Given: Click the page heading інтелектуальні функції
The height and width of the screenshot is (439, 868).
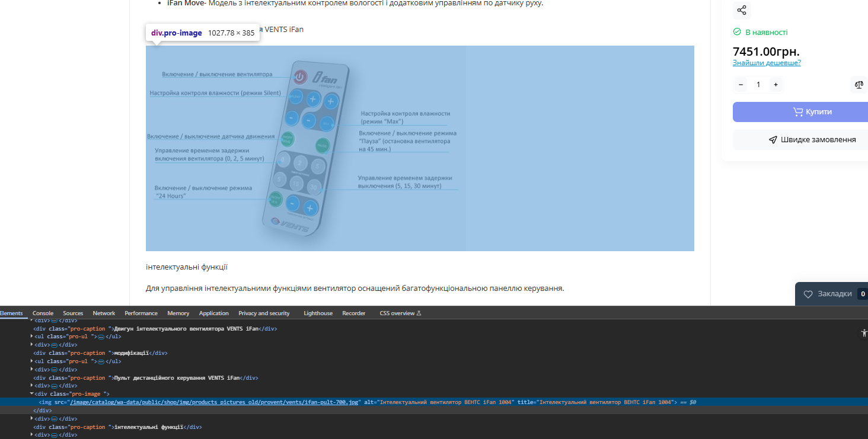Looking at the screenshot, I should pos(187,267).
